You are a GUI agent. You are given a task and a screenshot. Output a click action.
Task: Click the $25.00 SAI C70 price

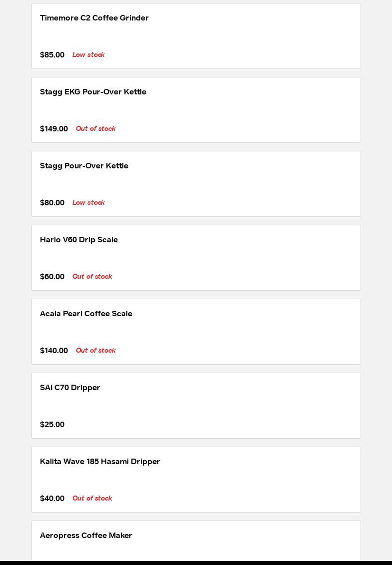52,425
